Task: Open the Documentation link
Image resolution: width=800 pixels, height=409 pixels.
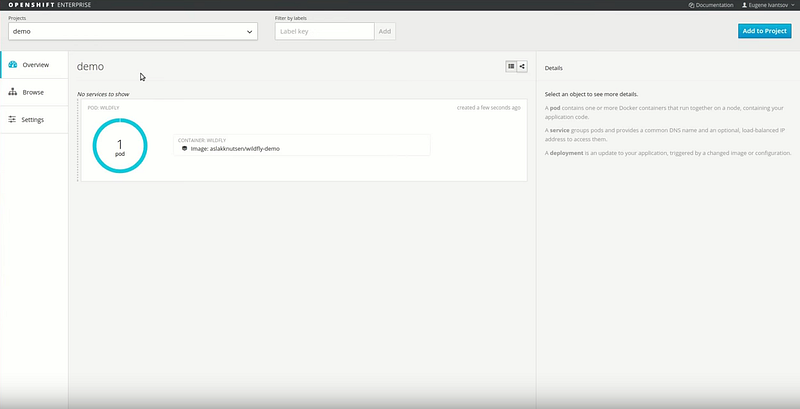Action: pos(711,5)
